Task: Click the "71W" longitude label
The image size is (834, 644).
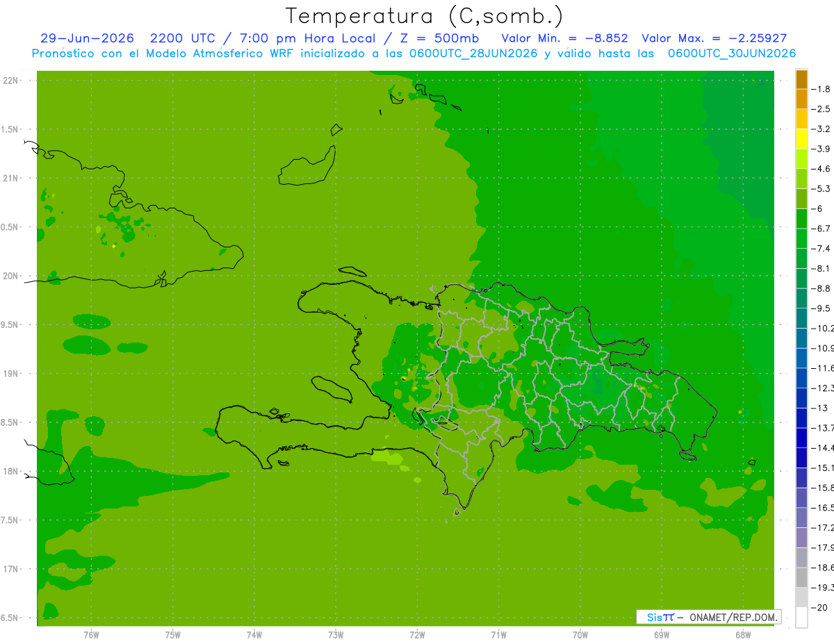Action: (498, 635)
